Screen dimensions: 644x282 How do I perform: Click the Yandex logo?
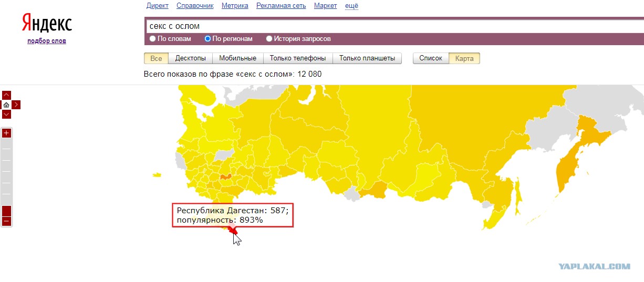[x=47, y=24]
